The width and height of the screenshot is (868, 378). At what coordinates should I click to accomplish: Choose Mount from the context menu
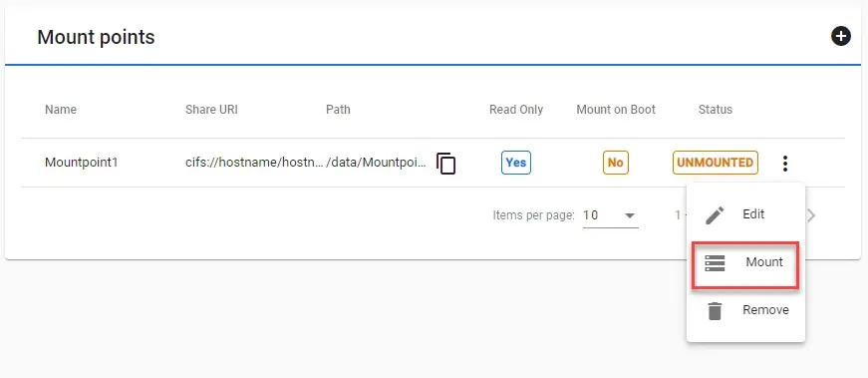pyautogui.click(x=745, y=262)
